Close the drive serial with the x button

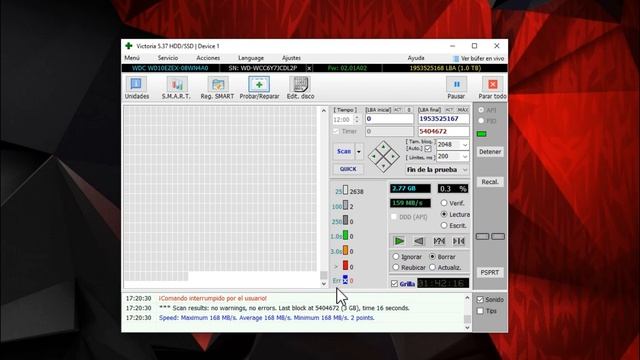tap(309, 68)
